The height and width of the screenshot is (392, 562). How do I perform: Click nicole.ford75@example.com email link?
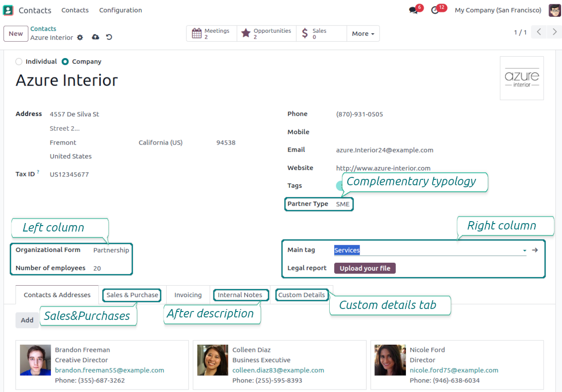click(454, 370)
